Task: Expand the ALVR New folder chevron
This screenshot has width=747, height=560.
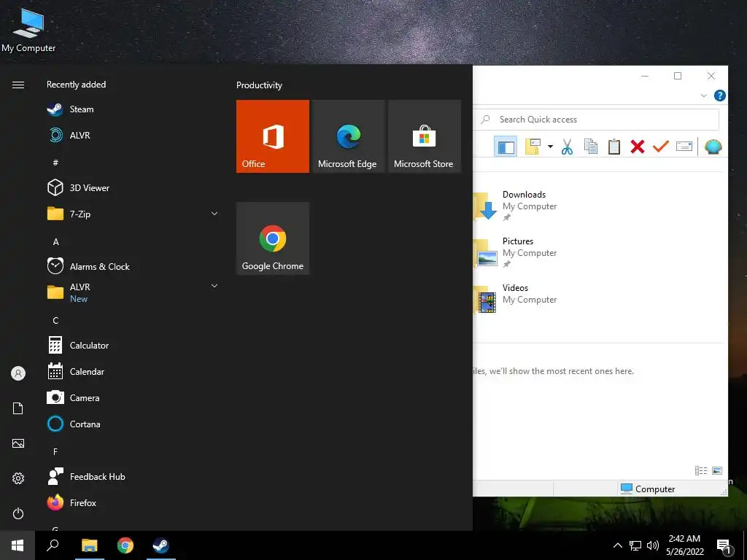Action: pyautogui.click(x=214, y=286)
